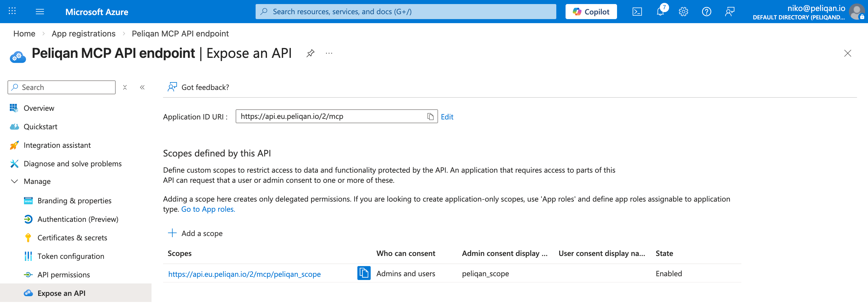Clear the sidebar search field
The height and width of the screenshot is (306, 868).
coord(125,87)
